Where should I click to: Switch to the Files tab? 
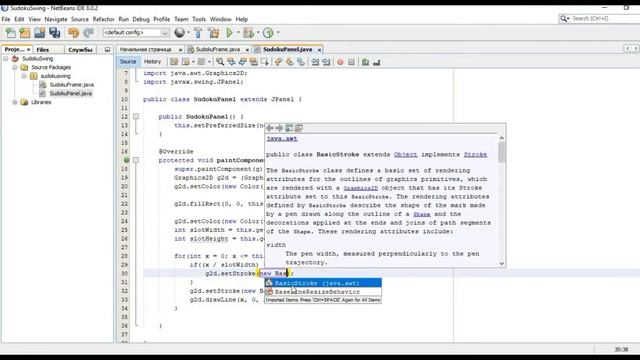(x=43, y=49)
